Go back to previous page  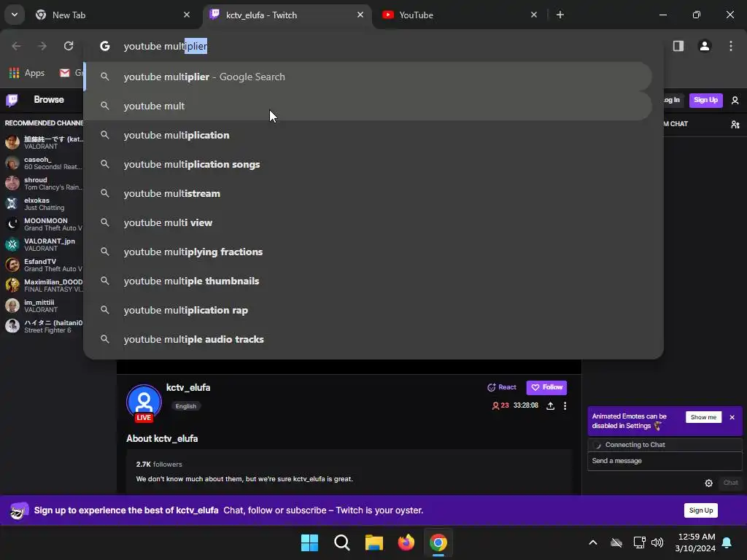click(16, 46)
